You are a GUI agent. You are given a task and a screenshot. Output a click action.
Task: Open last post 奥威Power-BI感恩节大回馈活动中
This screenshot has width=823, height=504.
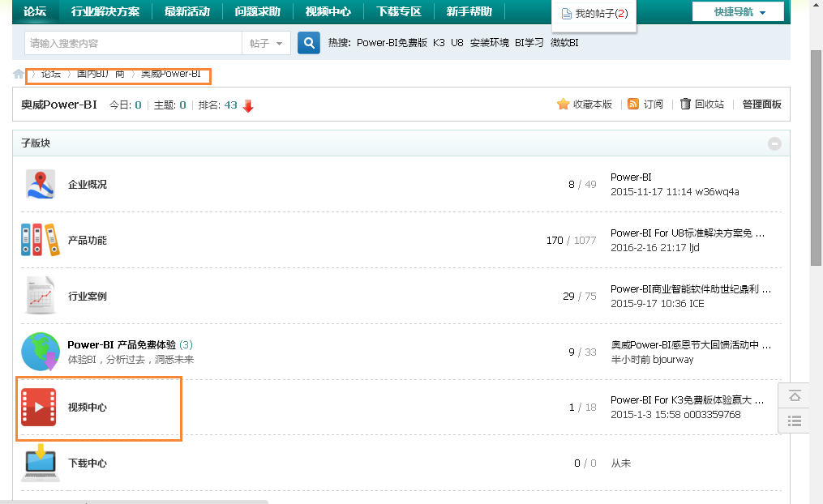coord(691,344)
